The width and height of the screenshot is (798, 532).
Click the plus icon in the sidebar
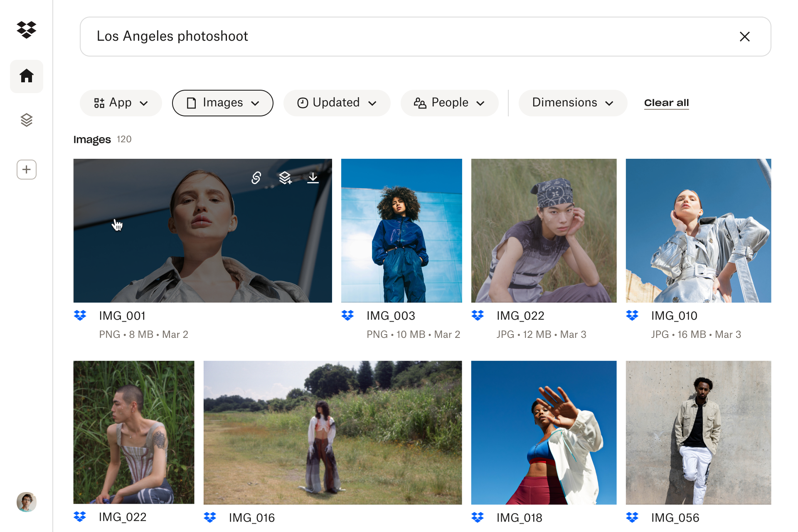27,170
